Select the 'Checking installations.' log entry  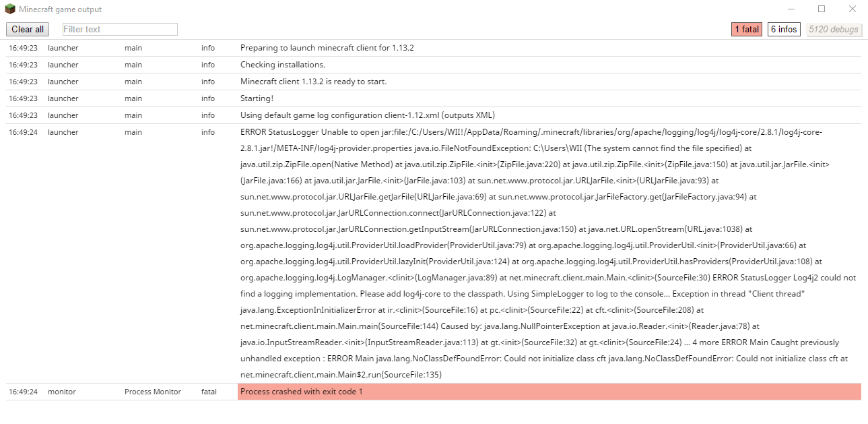click(x=283, y=65)
